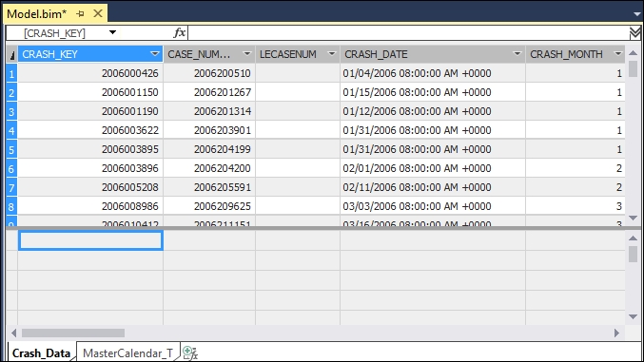Click the horizontal scrollbar right arrow

(617, 333)
